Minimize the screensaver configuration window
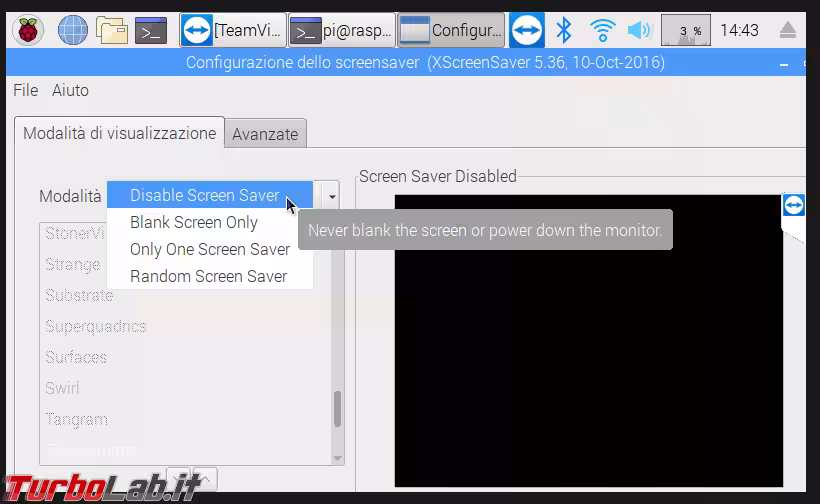820x504 pixels. point(783,64)
